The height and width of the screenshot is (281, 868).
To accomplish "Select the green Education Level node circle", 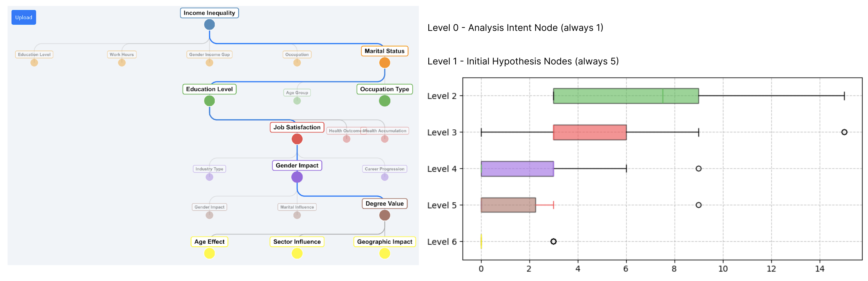I will pos(209,101).
